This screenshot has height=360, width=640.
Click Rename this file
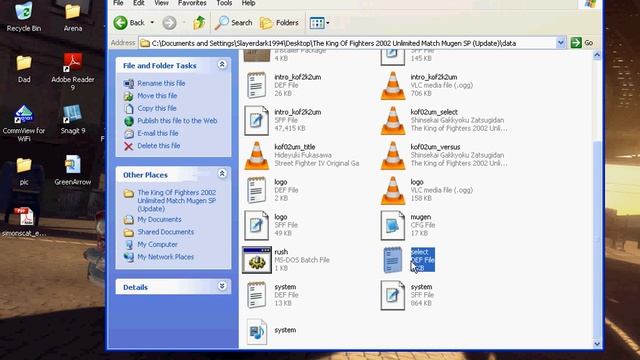pos(161,83)
